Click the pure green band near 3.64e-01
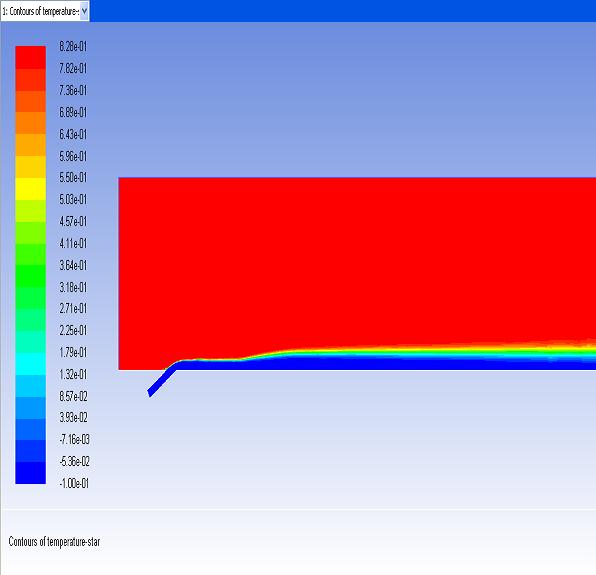Image resolution: width=596 pixels, height=575 pixels. [x=30, y=276]
